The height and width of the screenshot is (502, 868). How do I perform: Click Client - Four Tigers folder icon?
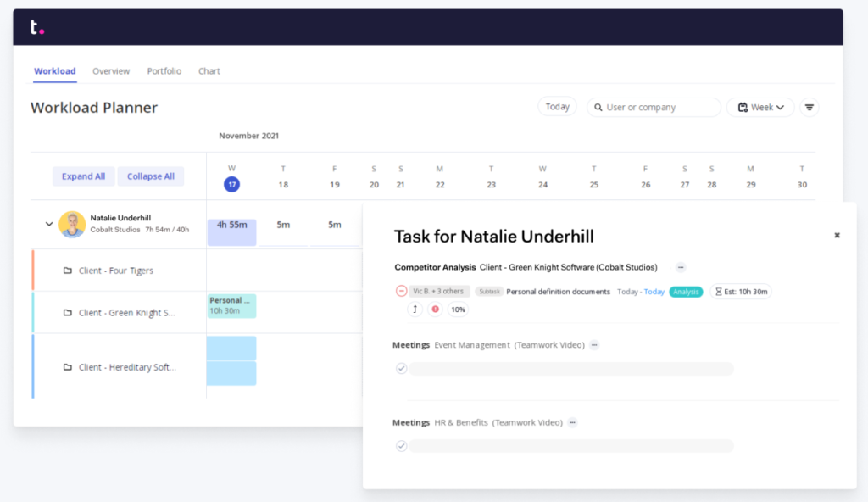(x=68, y=271)
